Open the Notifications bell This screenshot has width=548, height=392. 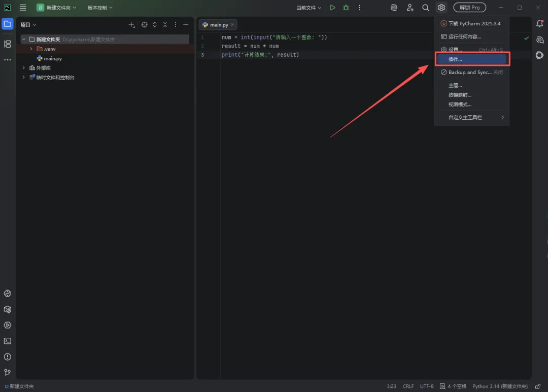pos(539,24)
